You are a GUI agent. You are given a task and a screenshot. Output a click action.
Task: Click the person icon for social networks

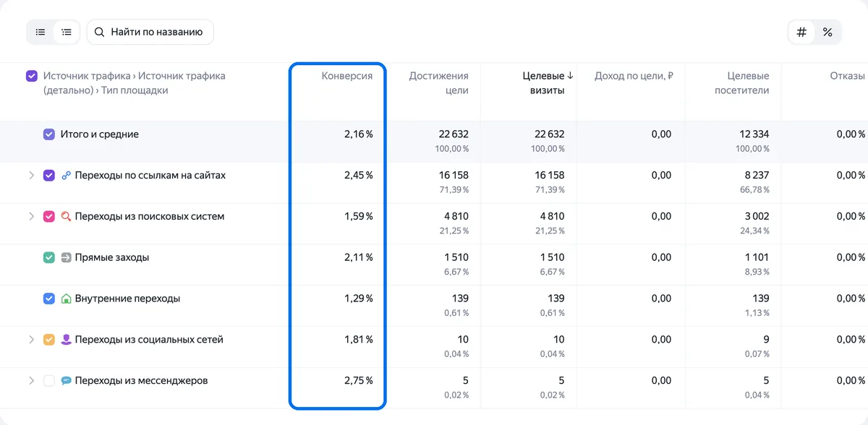click(x=67, y=340)
